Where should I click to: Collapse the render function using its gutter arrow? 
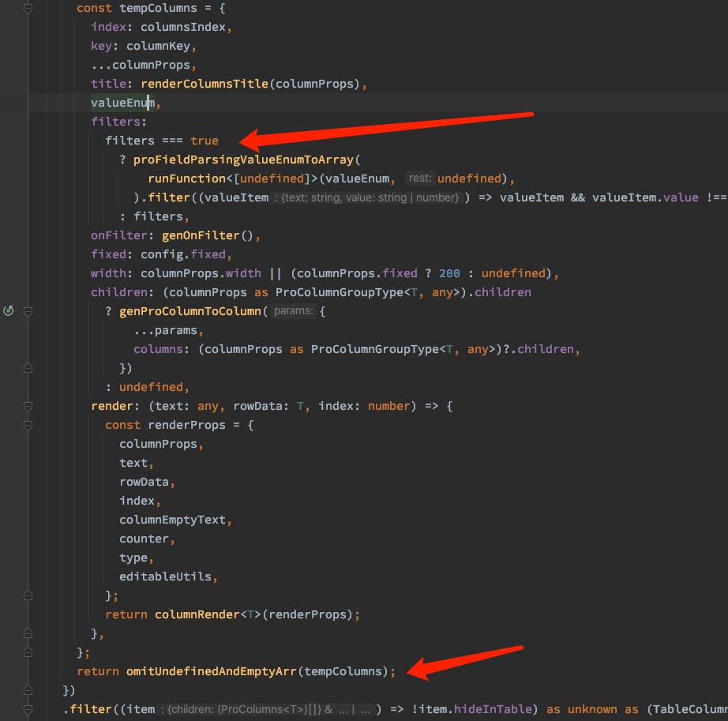click(28, 406)
